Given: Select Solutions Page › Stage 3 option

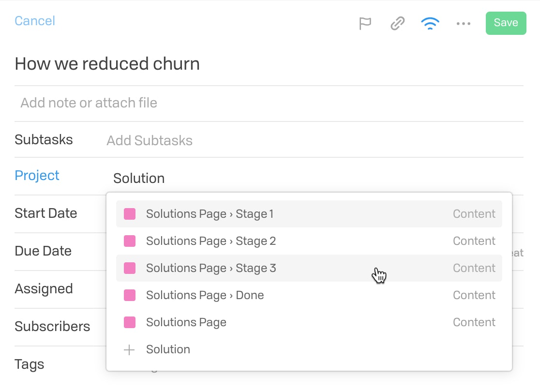Looking at the screenshot, I should pos(309,268).
